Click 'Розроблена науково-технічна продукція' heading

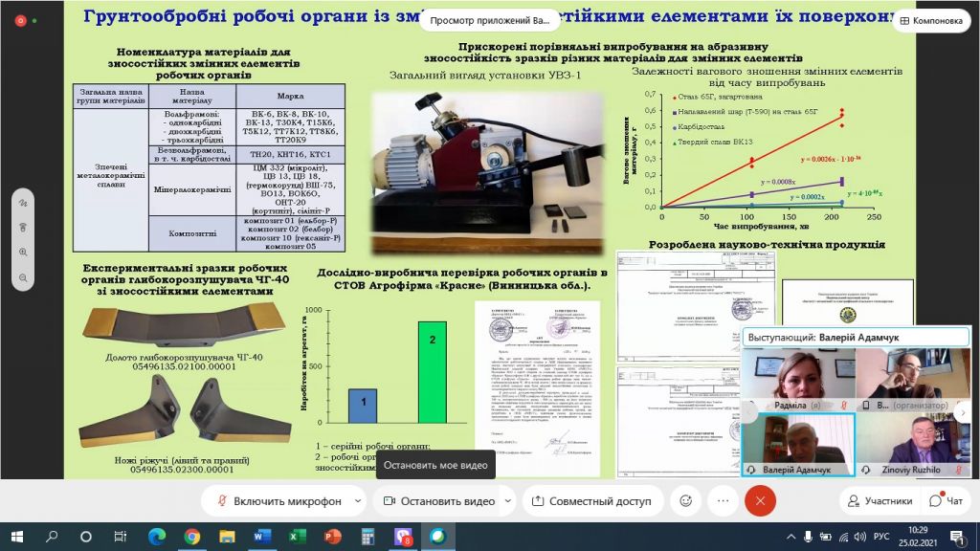click(767, 244)
